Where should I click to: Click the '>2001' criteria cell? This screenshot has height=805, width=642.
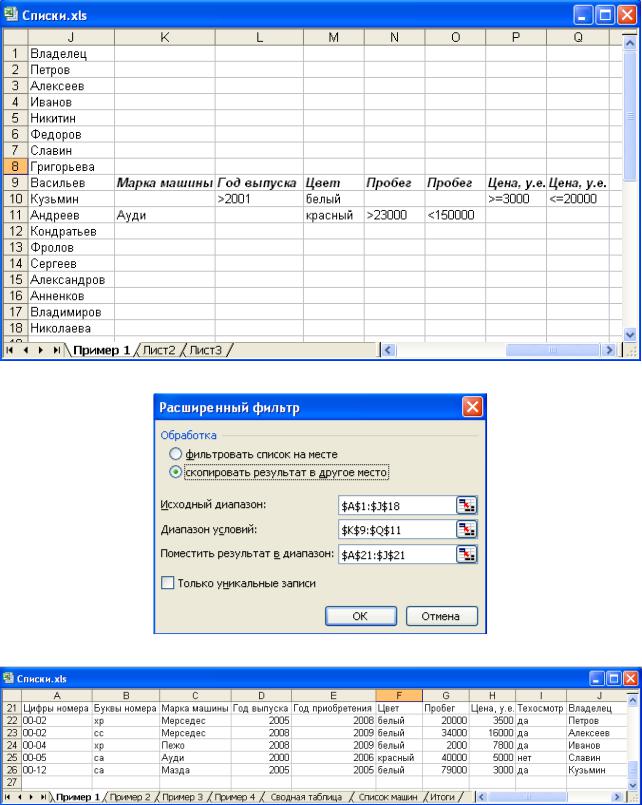259,199
